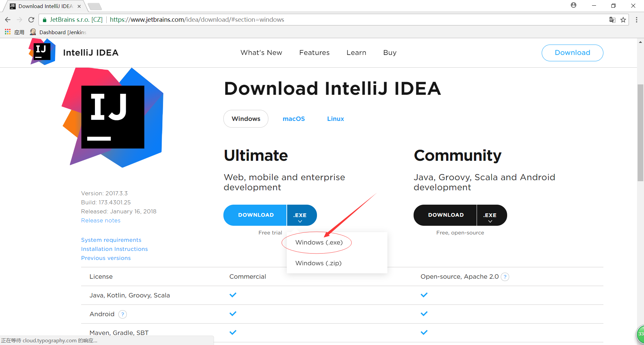
Task: Bookmark page with the star icon
Action: pos(623,20)
